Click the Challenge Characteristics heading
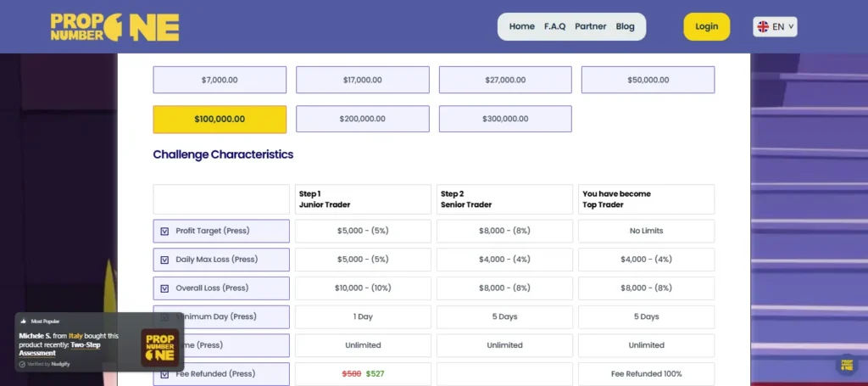The height and width of the screenshot is (386, 868). 223,154
